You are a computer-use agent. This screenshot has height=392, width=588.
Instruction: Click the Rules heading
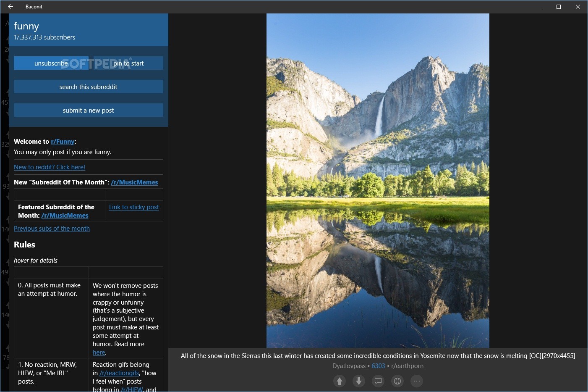[24, 245]
